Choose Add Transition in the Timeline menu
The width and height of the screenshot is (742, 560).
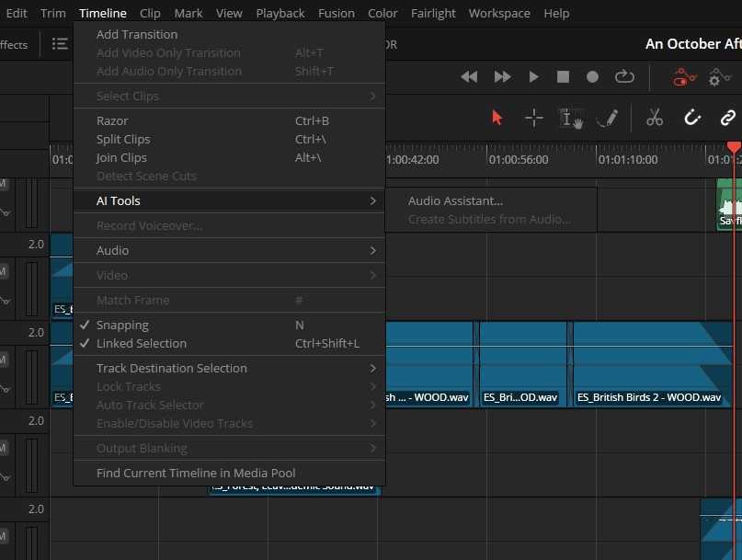tap(229, 34)
